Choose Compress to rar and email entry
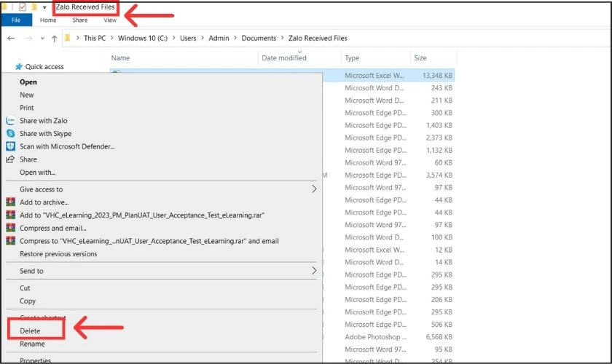 tap(149, 241)
